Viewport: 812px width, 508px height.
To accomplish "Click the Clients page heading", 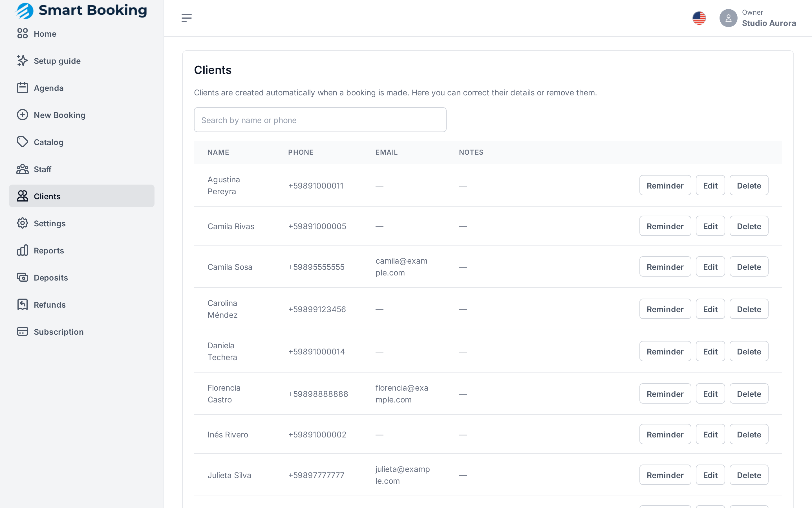I will click(x=212, y=70).
